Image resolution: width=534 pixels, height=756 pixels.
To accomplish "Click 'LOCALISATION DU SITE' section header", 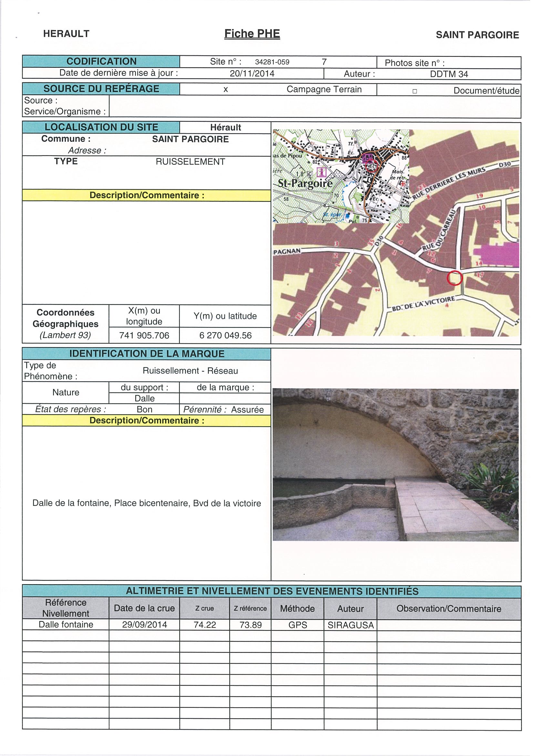I will pyautogui.click(x=101, y=127).
